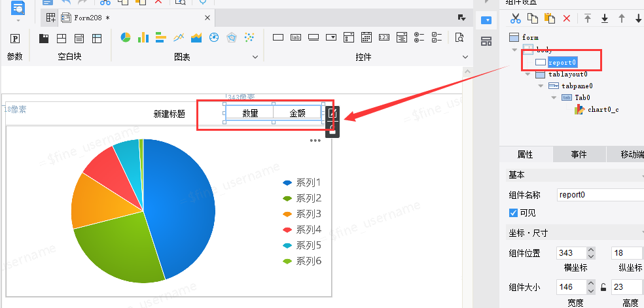Insert a line chart
The image size is (644, 308).
coord(179,37)
